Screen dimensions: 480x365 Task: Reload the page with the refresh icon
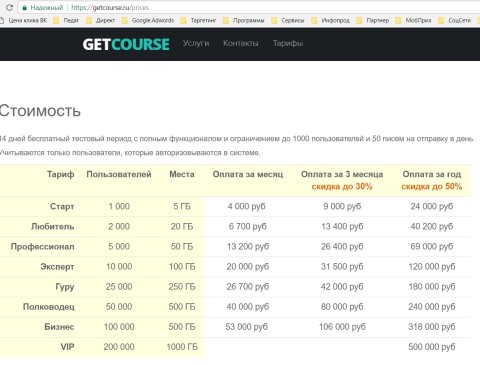click(9, 7)
